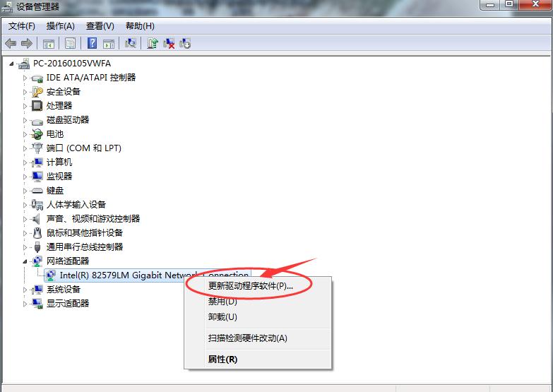553x392 pixels.
Task: Minimize the 设备管理器 window
Action: pyautogui.click(x=490, y=4)
